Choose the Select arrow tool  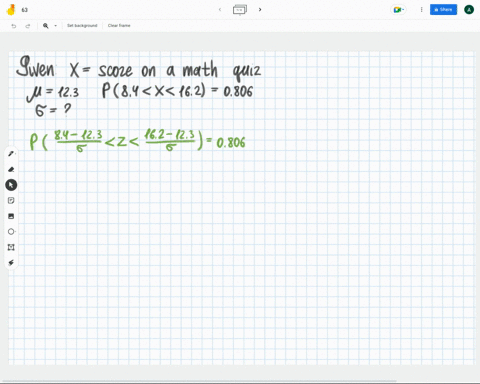tap(11, 185)
